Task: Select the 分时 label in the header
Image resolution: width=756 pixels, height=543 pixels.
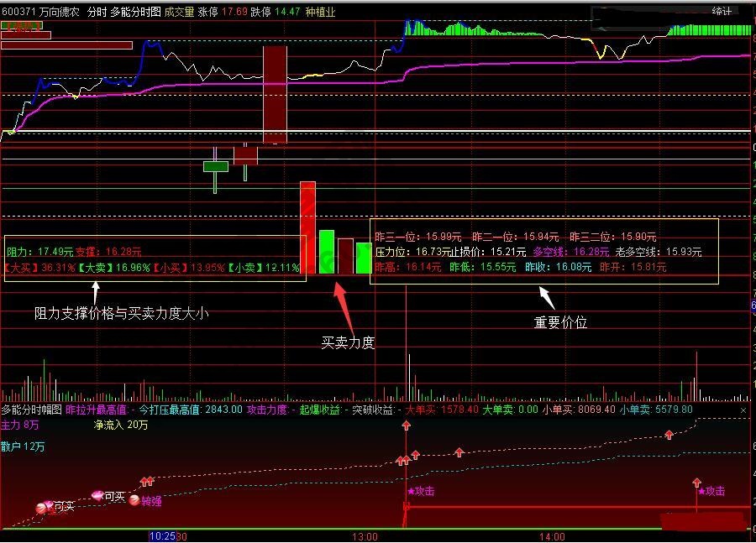Action: [97, 12]
